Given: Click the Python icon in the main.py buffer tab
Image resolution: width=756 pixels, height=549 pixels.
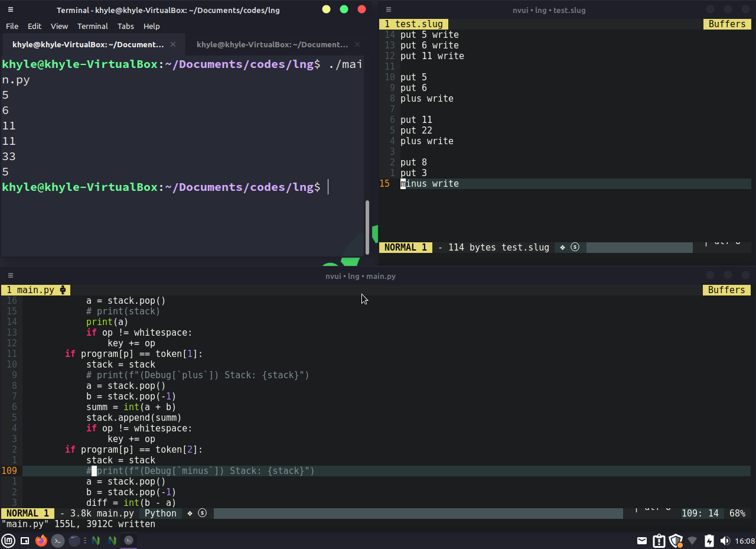Looking at the screenshot, I should [x=63, y=290].
